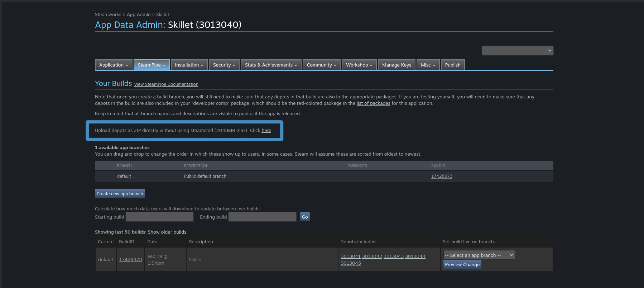Open the Community menu
This screenshot has width=644, height=288.
pos(321,65)
